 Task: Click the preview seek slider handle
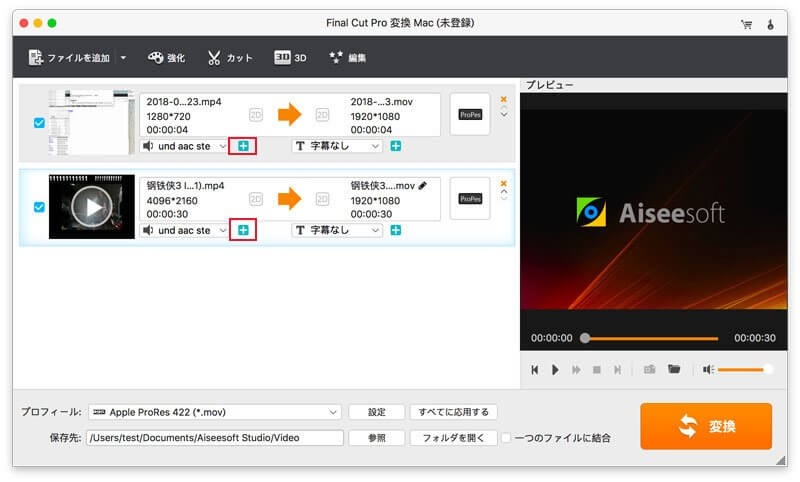tap(585, 338)
